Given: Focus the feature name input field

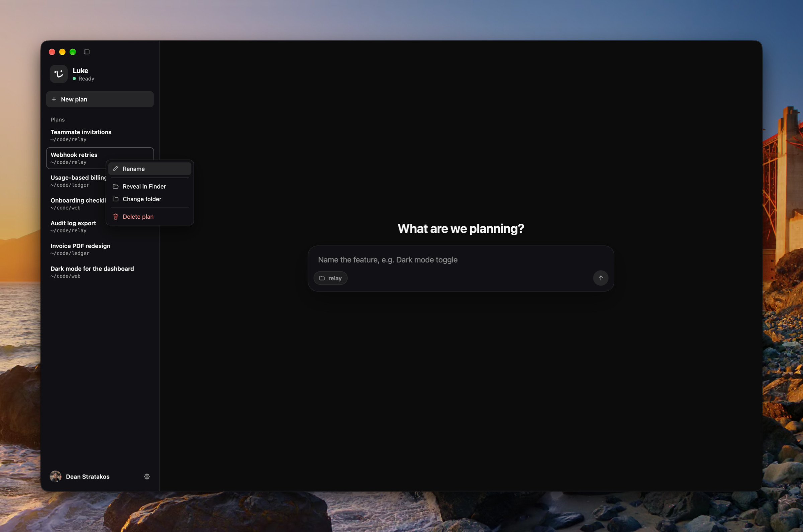Looking at the screenshot, I should point(461,259).
